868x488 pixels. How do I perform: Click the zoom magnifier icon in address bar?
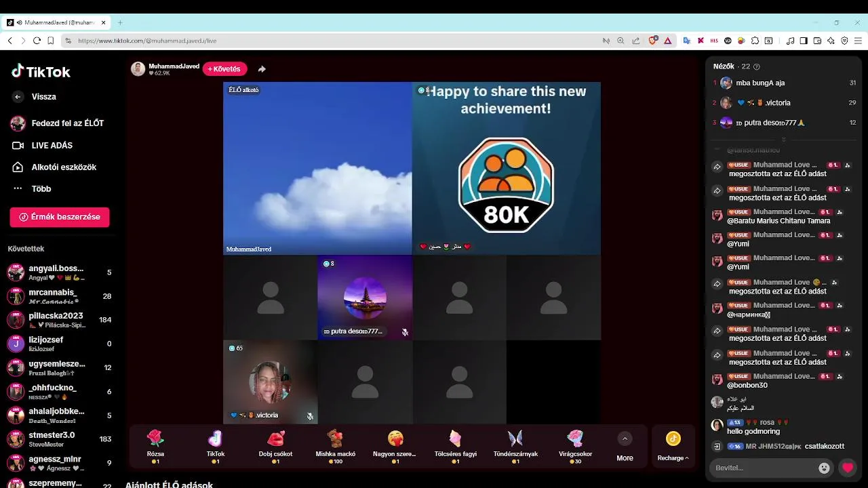click(620, 41)
